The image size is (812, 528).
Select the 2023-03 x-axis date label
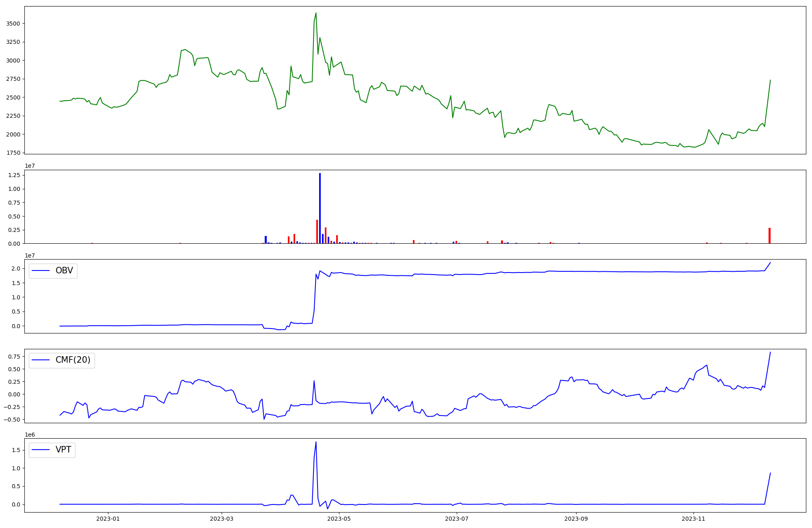tap(222, 519)
